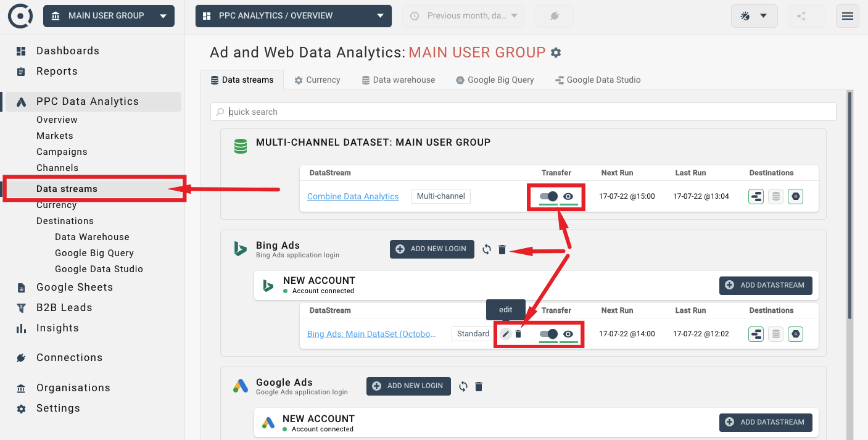Switch to the Currency tab
The width and height of the screenshot is (868, 440).
(x=317, y=80)
